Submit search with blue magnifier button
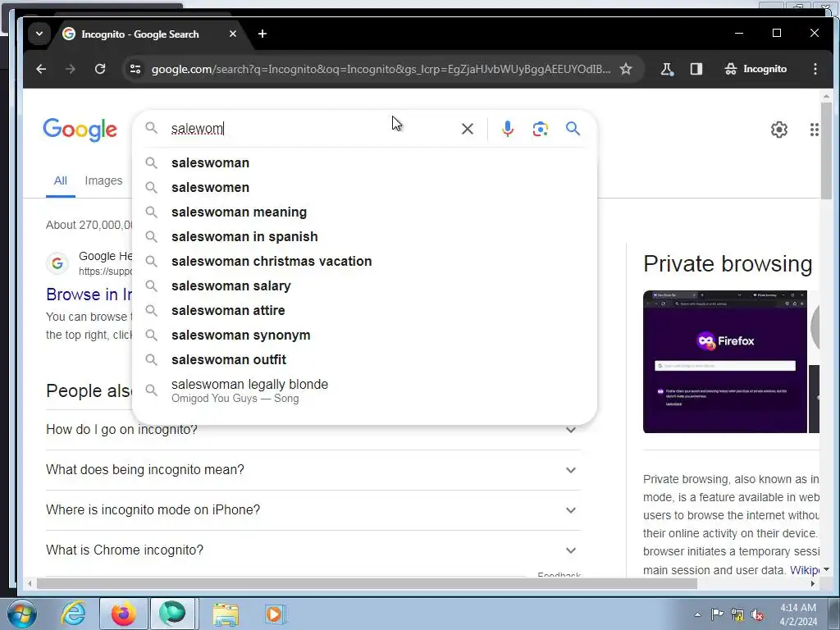This screenshot has width=840, height=630. 573,129
